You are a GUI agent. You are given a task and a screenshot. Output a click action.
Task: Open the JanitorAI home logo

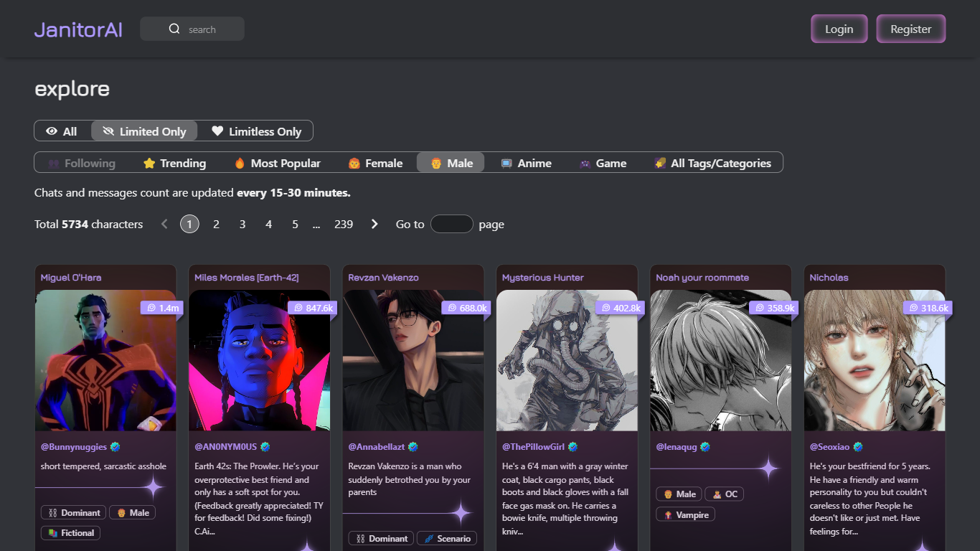pos(78,29)
